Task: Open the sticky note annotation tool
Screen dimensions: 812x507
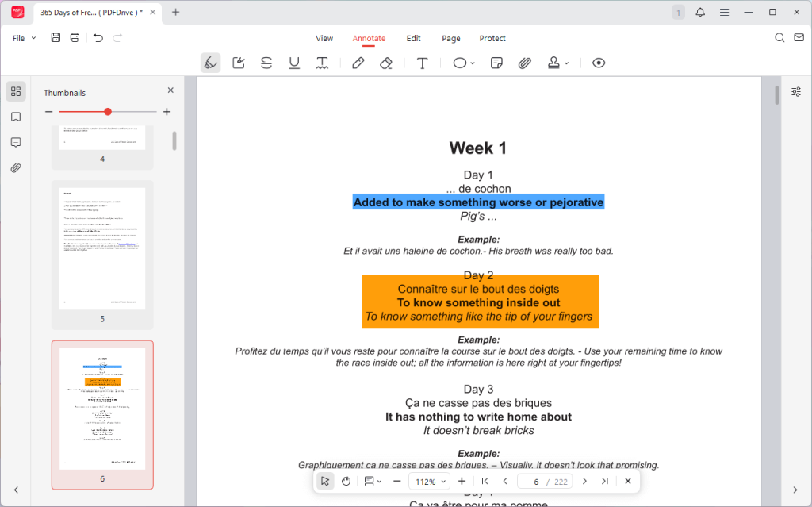Action: 496,63
